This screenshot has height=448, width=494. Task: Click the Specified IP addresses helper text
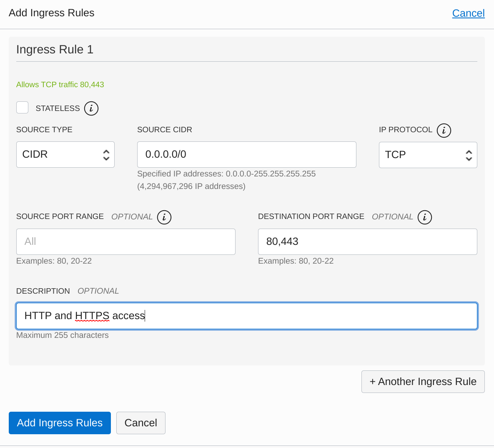(226, 174)
